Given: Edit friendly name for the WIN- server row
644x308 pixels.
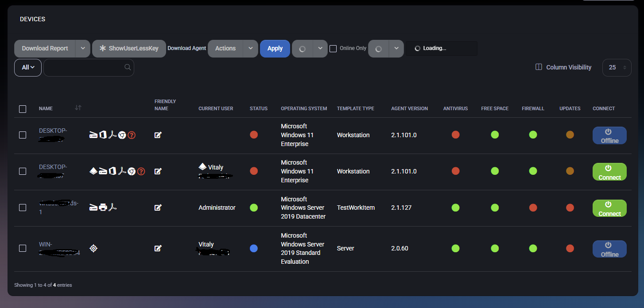Looking at the screenshot, I should point(158,248).
